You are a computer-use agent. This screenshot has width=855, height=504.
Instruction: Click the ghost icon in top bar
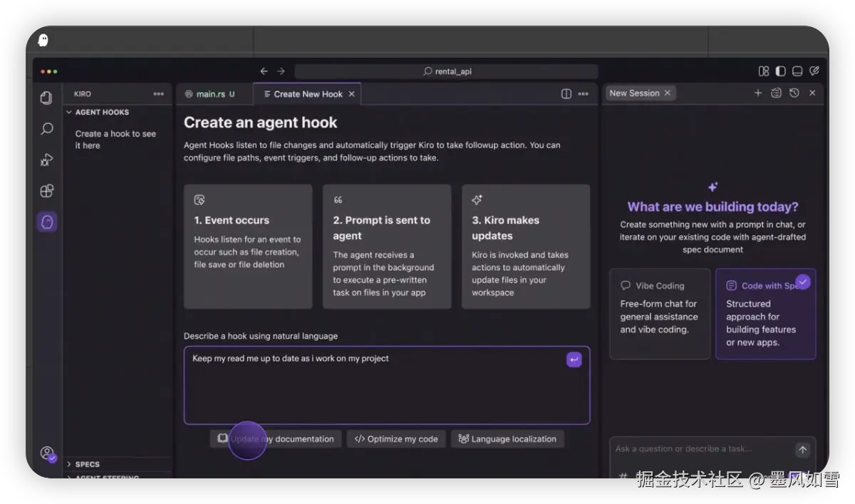43,40
